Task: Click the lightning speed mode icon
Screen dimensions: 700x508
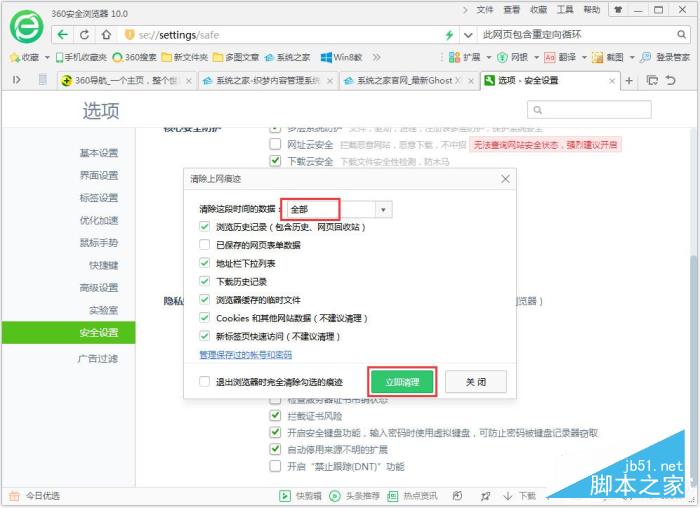Action: click(449, 35)
